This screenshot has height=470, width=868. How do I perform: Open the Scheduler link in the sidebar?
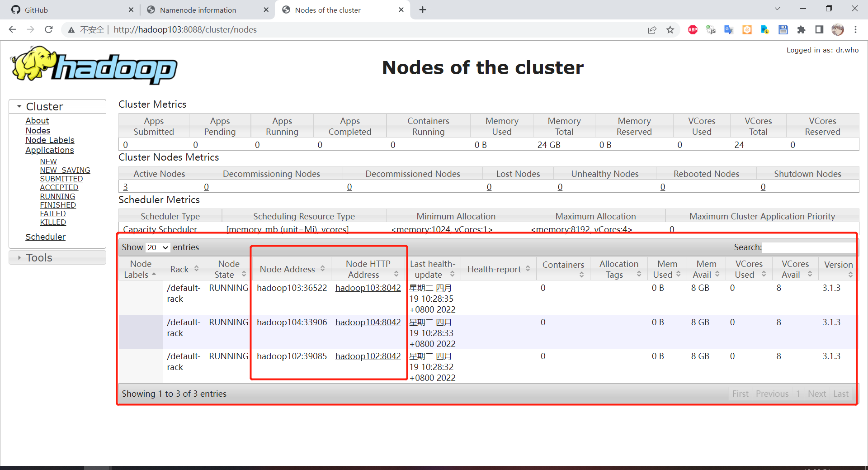pos(45,237)
